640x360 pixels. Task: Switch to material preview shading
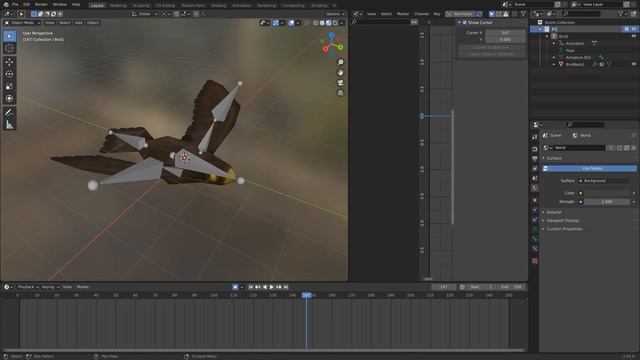329,23
